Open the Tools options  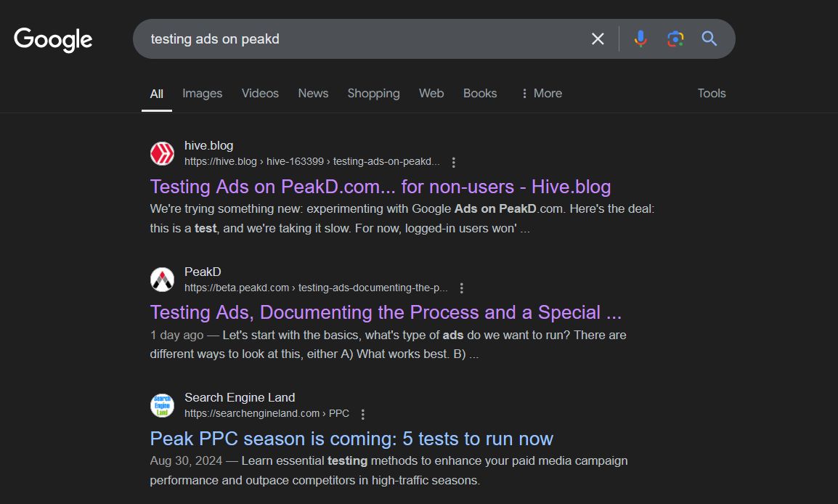tap(712, 94)
